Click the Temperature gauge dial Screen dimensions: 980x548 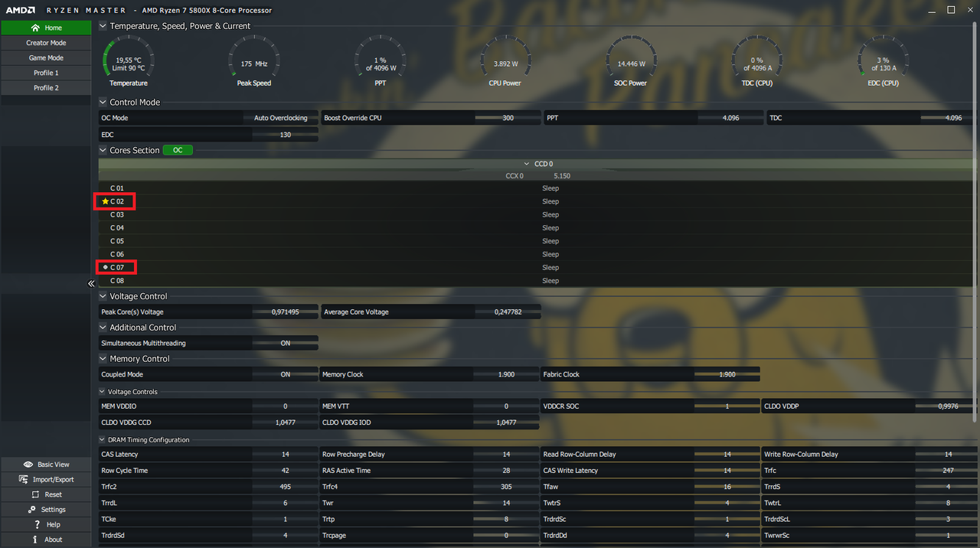point(129,58)
